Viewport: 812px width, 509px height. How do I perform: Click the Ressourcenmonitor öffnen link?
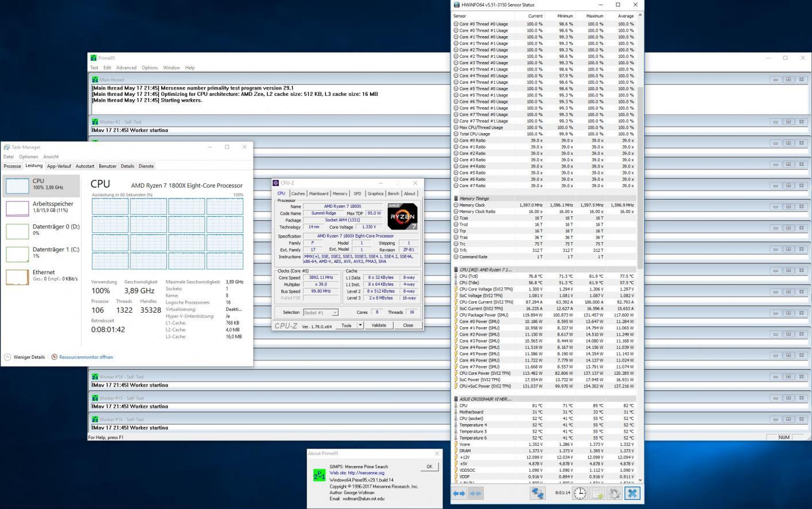point(86,357)
